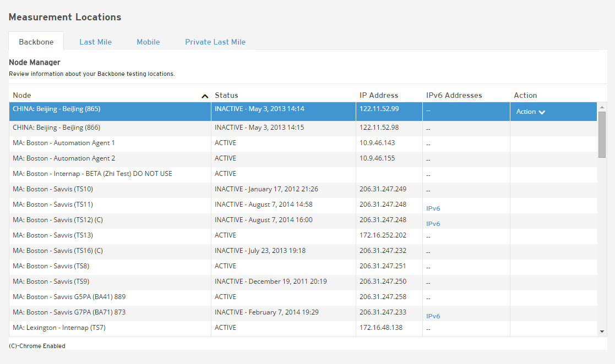Click status INACTIVE - February 7, 2014 19:29
615x364 pixels.
tap(266, 312)
